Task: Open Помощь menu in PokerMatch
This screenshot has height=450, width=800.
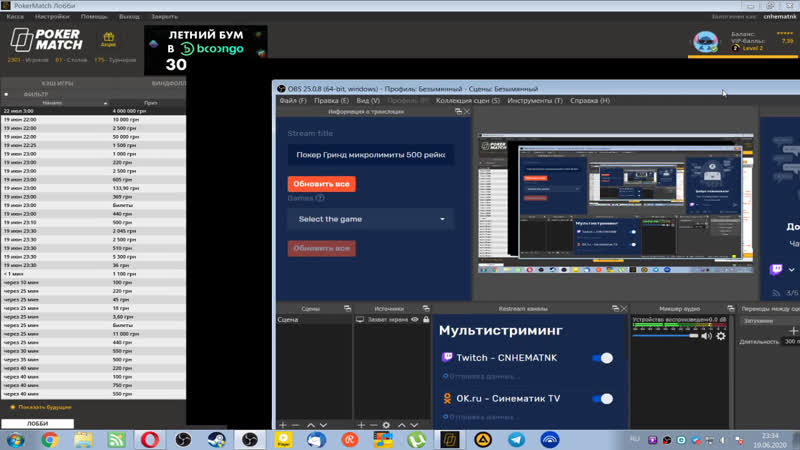Action: pos(94,16)
